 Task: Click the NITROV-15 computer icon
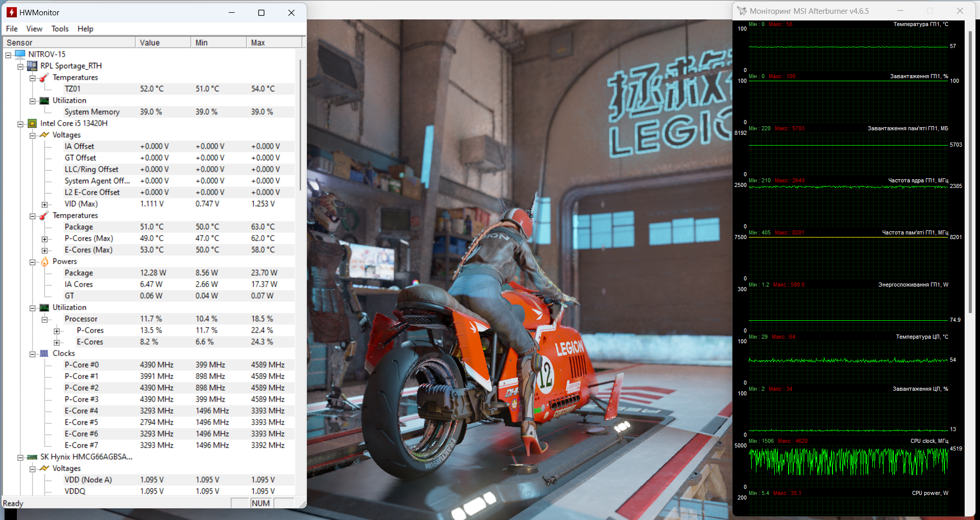[x=20, y=54]
